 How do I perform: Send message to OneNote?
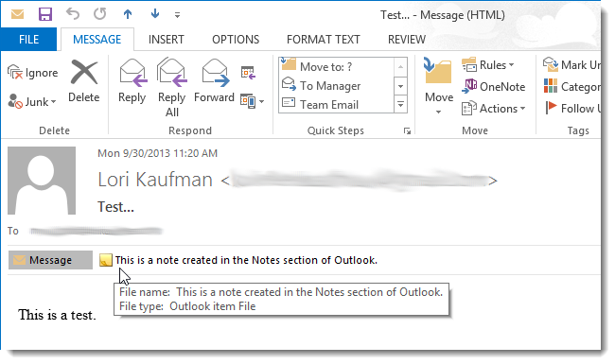pos(493,87)
